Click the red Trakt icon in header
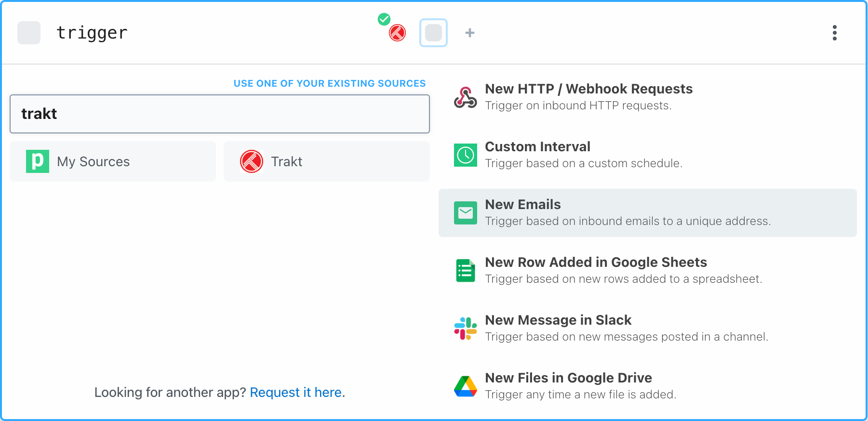 [398, 33]
